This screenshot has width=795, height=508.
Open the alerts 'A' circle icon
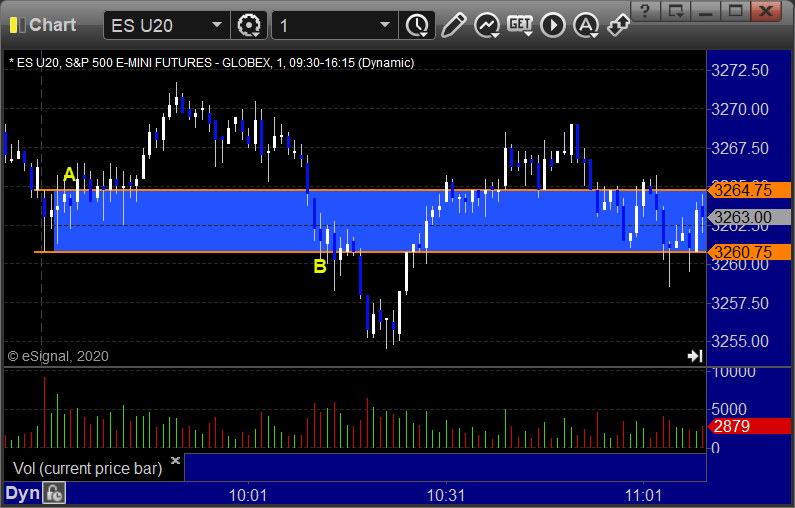click(x=586, y=25)
